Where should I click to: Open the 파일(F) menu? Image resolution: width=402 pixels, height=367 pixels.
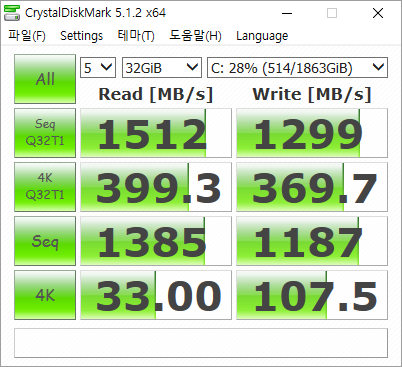tap(27, 35)
